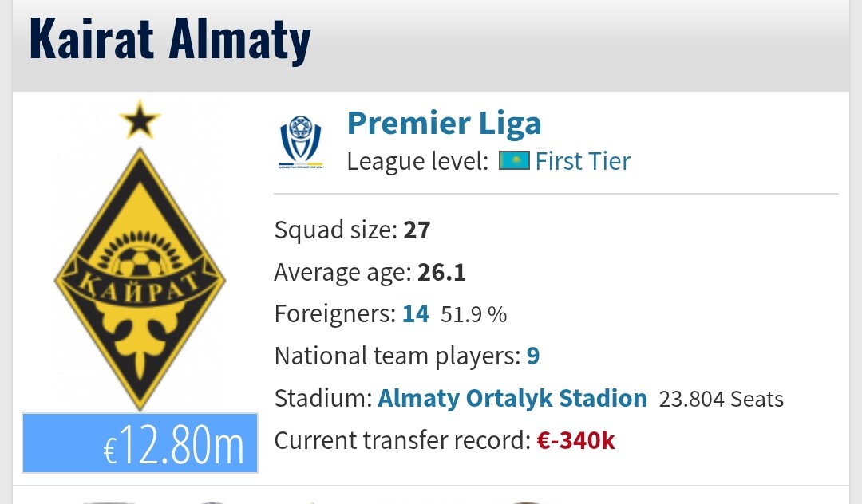This screenshot has height=504, width=862.
Task: Select the average age value 26.1
Action: (441, 272)
